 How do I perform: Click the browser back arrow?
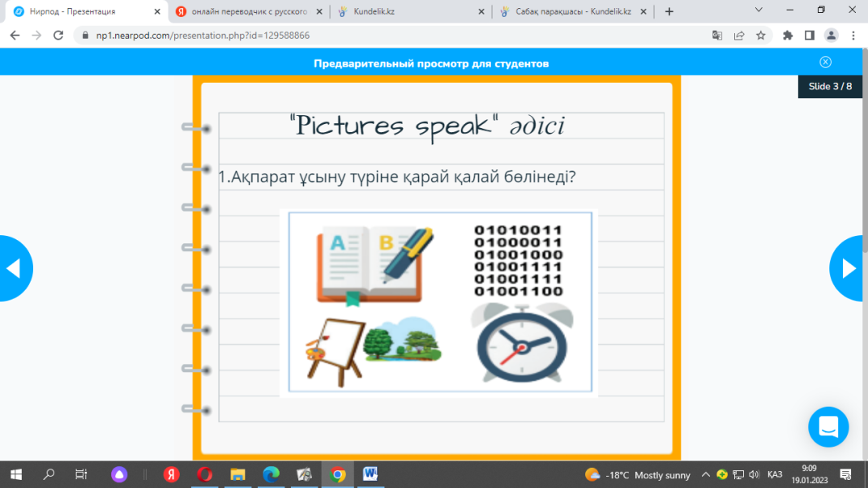point(15,36)
